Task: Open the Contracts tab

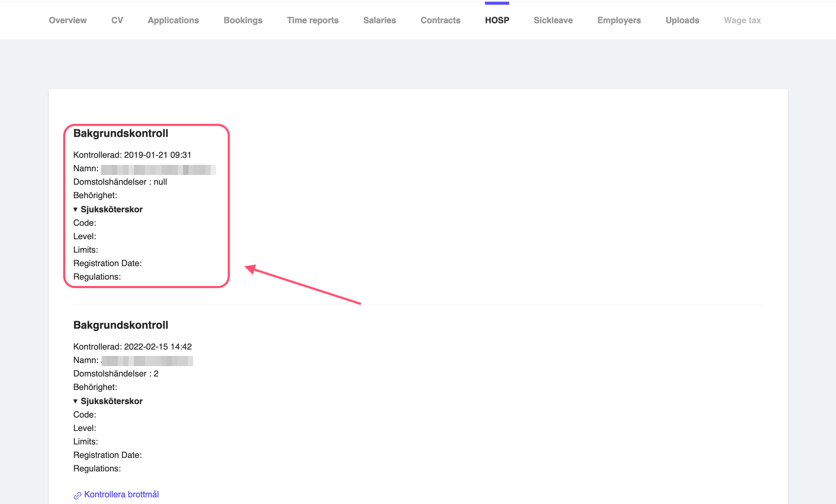Action: coord(440,20)
